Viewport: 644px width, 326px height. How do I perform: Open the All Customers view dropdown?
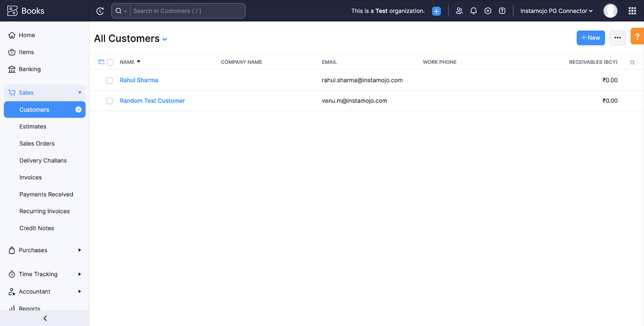164,39
